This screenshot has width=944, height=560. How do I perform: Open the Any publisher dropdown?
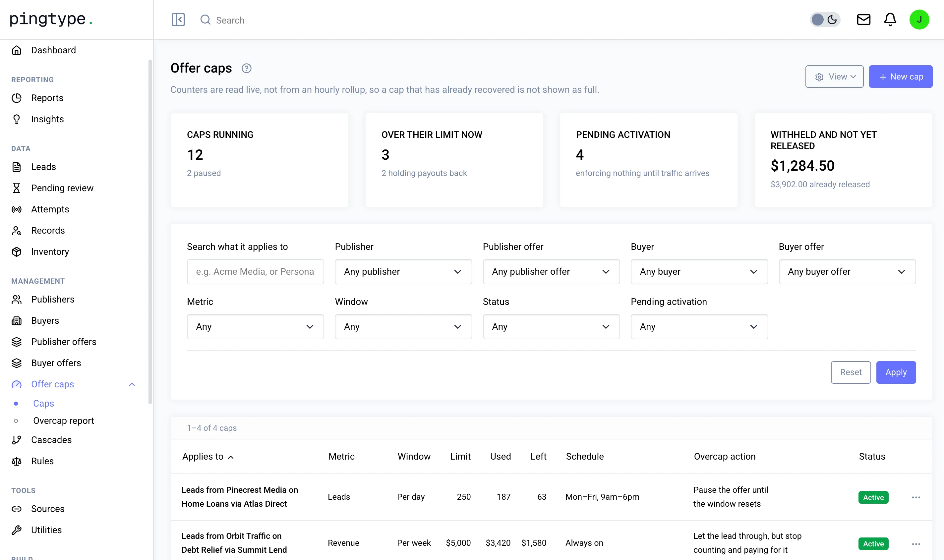click(x=403, y=272)
